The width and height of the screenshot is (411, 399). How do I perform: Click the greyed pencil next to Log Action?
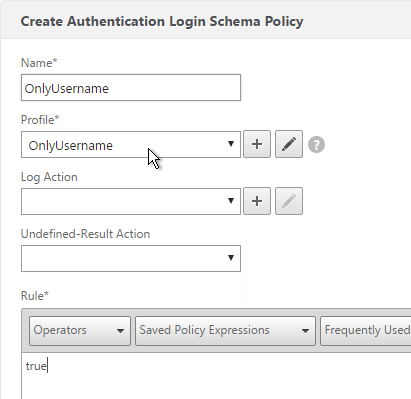coord(289,201)
